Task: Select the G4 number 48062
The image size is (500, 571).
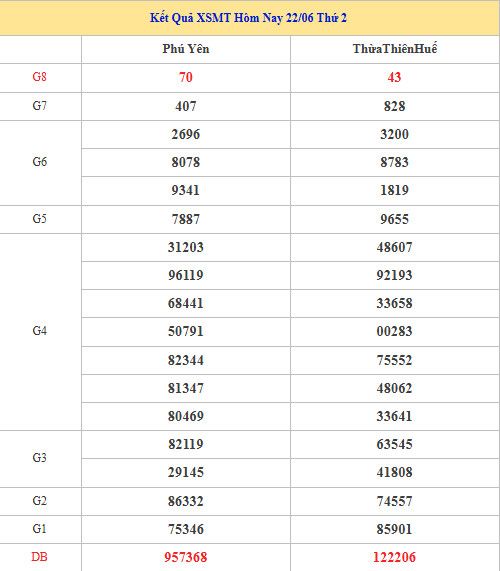Action: (394, 388)
